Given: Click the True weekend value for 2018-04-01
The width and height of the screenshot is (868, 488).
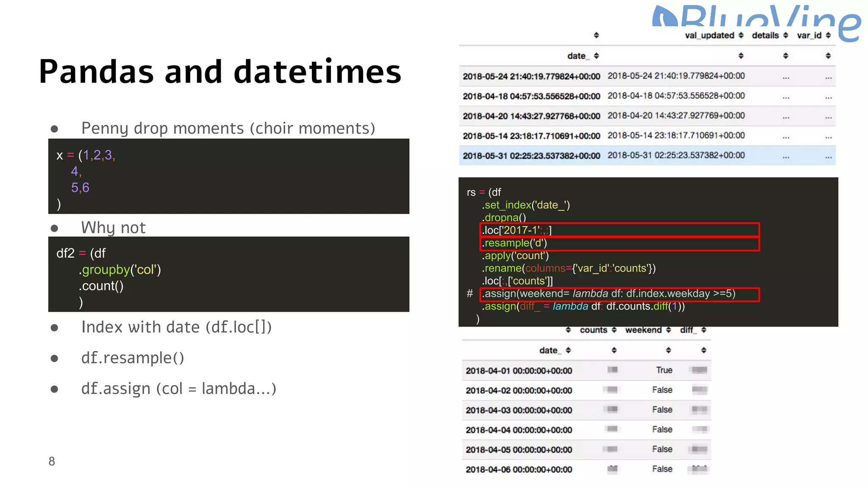Looking at the screenshot, I should pos(664,370).
